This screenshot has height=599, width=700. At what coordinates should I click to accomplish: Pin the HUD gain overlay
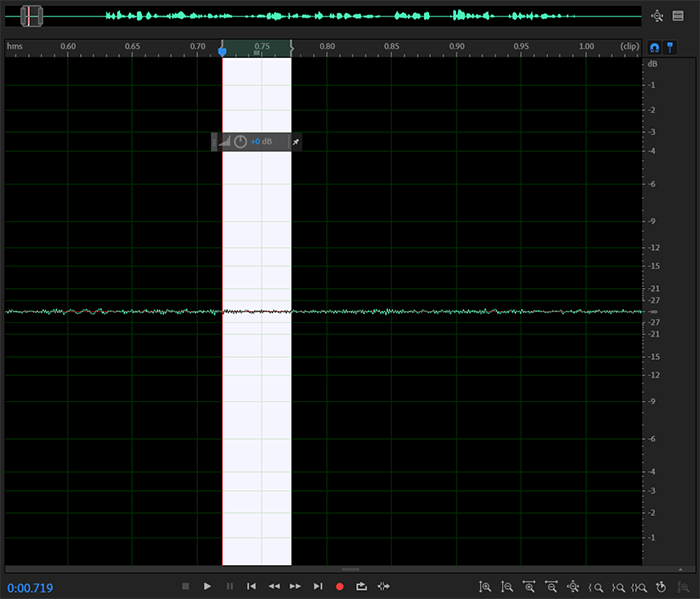(295, 142)
